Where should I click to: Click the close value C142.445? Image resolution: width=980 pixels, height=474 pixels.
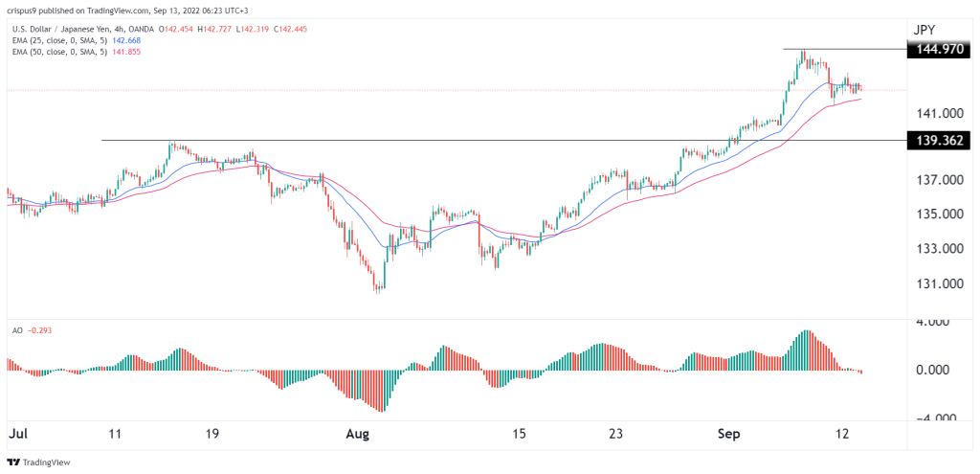[x=289, y=30]
